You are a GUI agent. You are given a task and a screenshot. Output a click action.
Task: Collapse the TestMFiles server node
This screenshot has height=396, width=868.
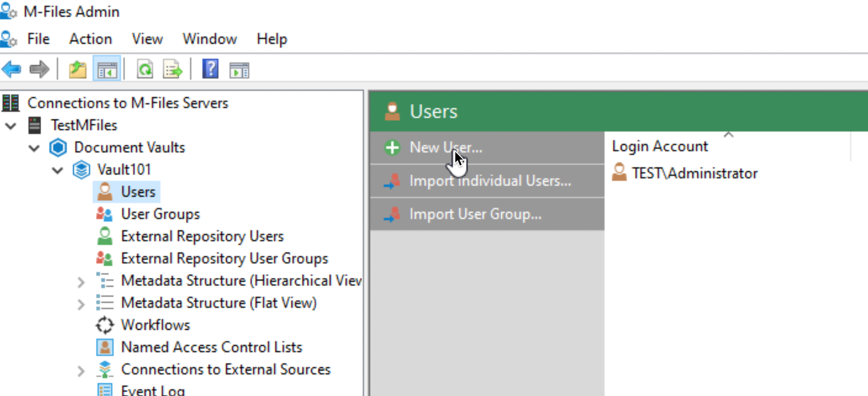pos(11,126)
